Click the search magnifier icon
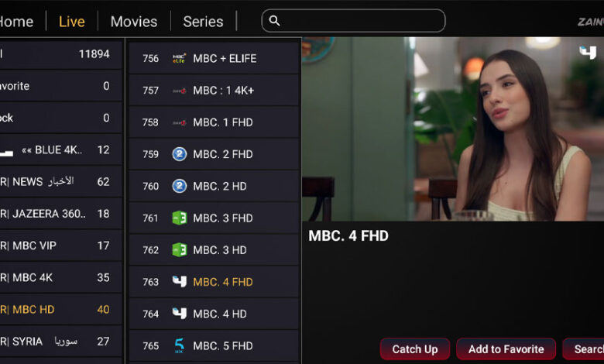This screenshot has height=364, width=604. tap(274, 21)
